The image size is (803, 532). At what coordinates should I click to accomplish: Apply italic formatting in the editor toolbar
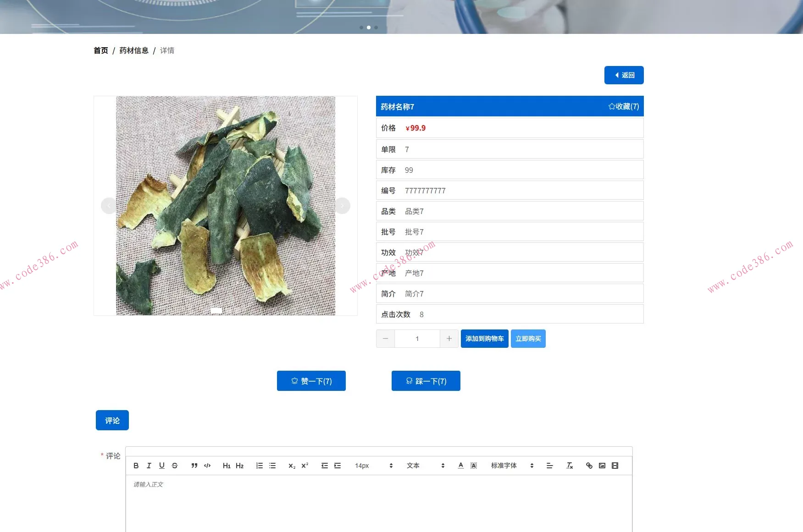[x=149, y=466]
